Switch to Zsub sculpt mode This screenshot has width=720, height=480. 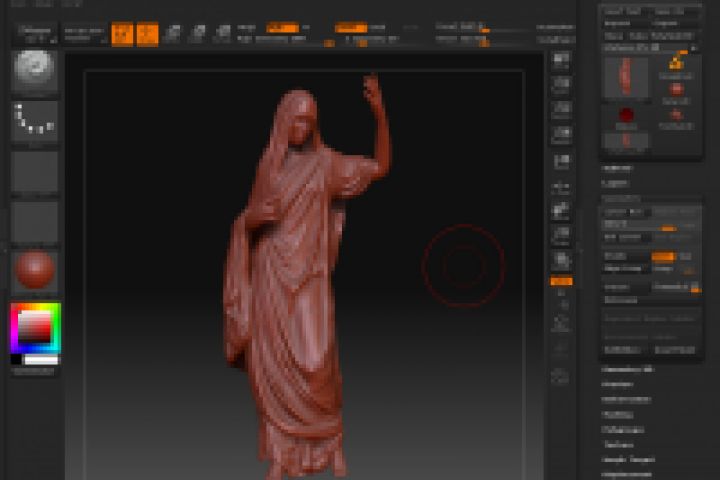[x=377, y=28]
